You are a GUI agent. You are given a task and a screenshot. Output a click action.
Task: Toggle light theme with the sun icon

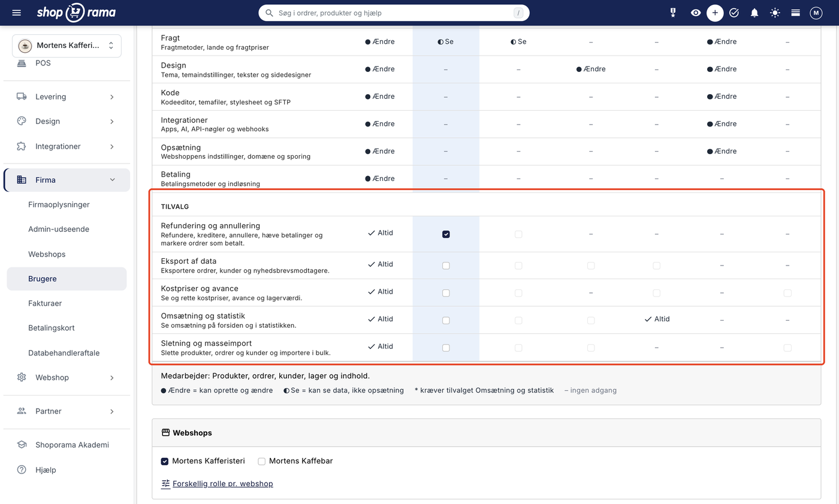[775, 13]
